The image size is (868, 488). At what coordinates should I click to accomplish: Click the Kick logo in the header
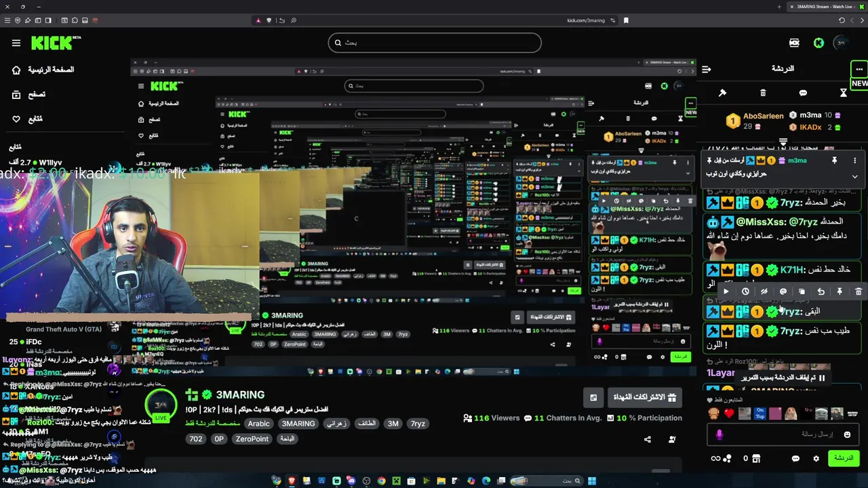tap(56, 43)
